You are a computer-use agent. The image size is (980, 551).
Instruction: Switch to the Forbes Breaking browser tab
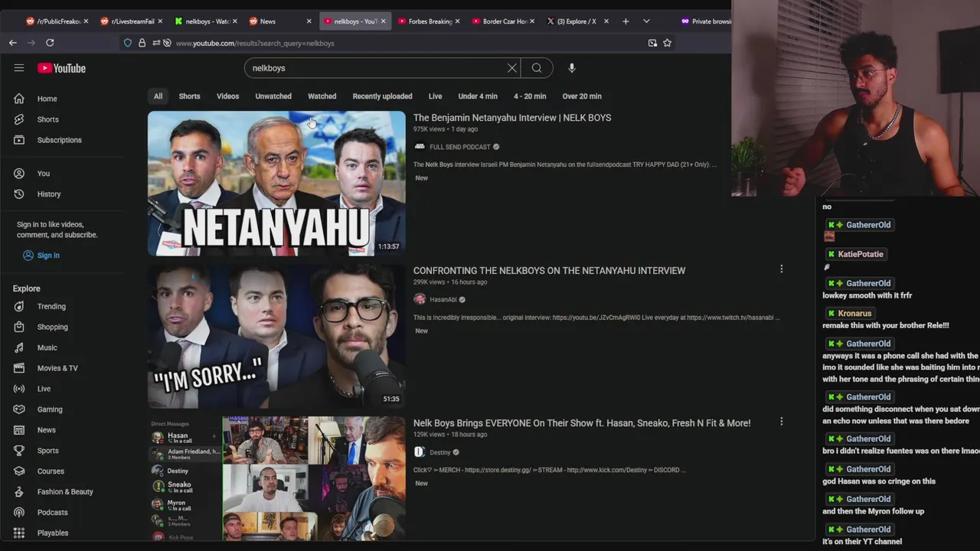coord(428,21)
